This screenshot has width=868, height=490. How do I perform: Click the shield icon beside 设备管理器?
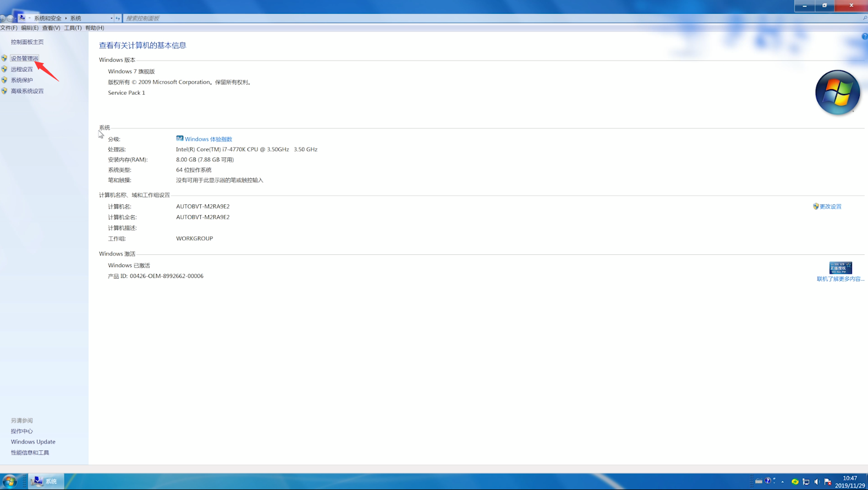coord(4,58)
